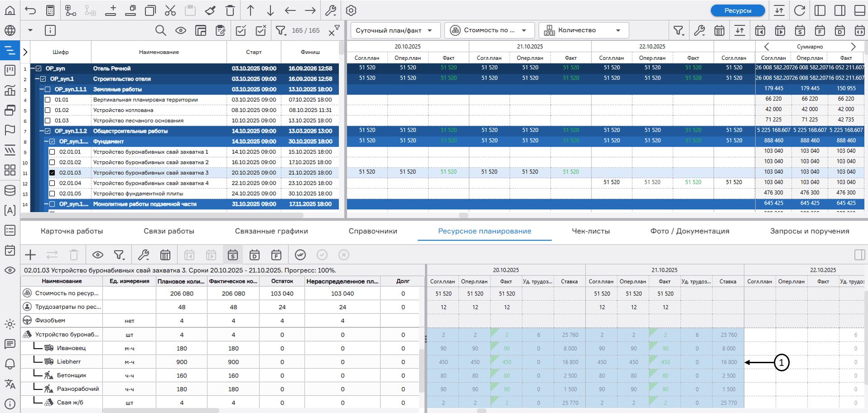
Task: Open the calculator tool in top toolbar
Action: pos(50,10)
